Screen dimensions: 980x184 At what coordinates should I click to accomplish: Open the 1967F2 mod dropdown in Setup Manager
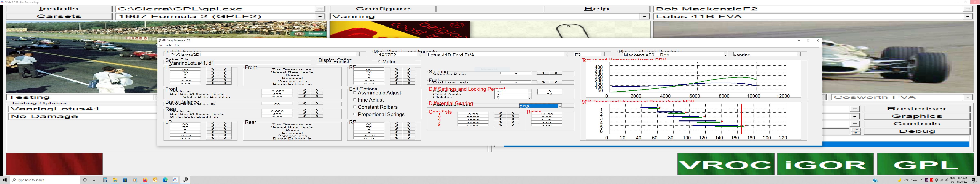point(419,54)
